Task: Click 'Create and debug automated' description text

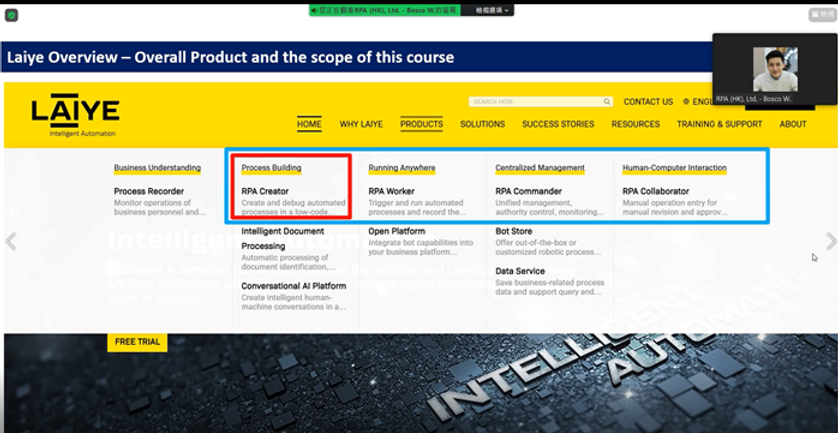Action: pos(293,203)
